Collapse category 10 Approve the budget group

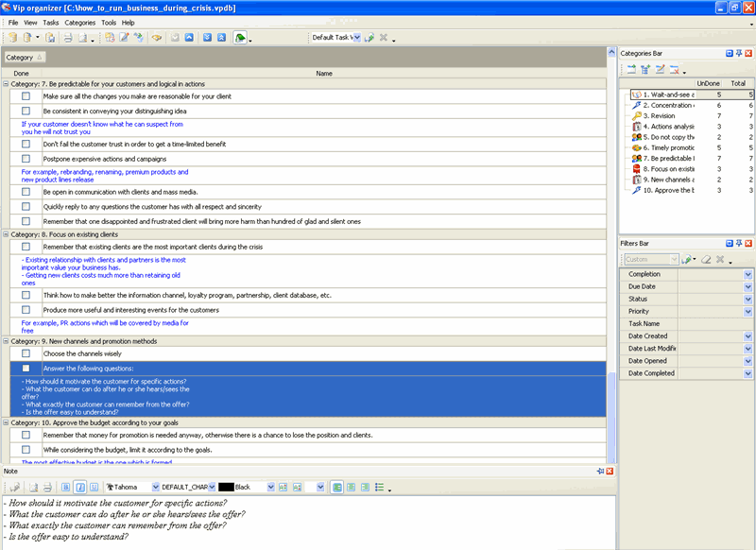6,422
